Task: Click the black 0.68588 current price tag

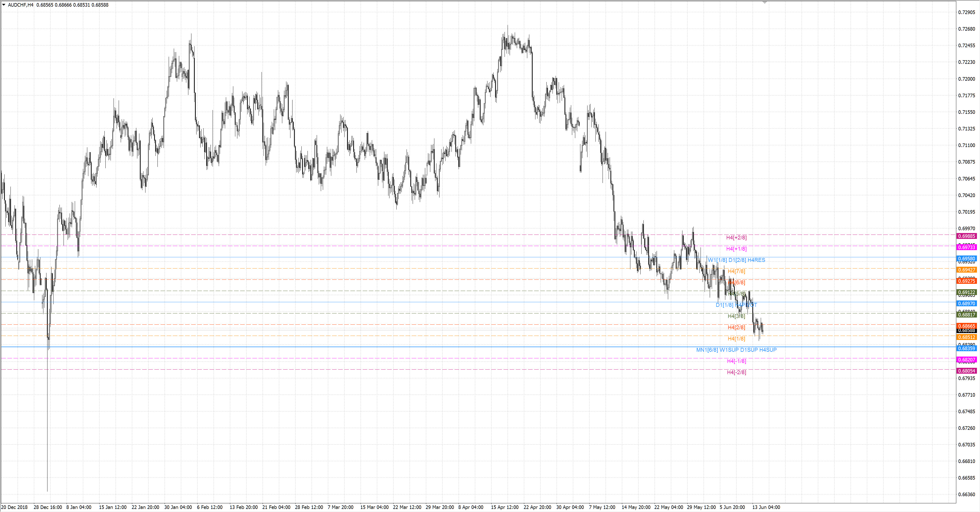Action: pos(966,331)
